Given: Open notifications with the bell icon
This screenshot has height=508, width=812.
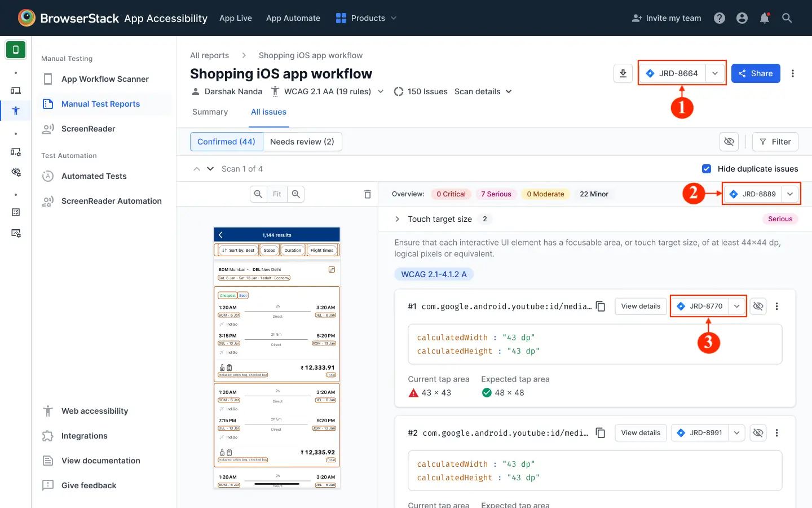Looking at the screenshot, I should pos(765,17).
